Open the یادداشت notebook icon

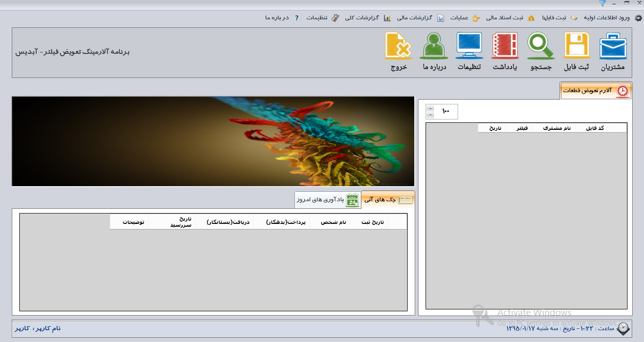pyautogui.click(x=505, y=46)
